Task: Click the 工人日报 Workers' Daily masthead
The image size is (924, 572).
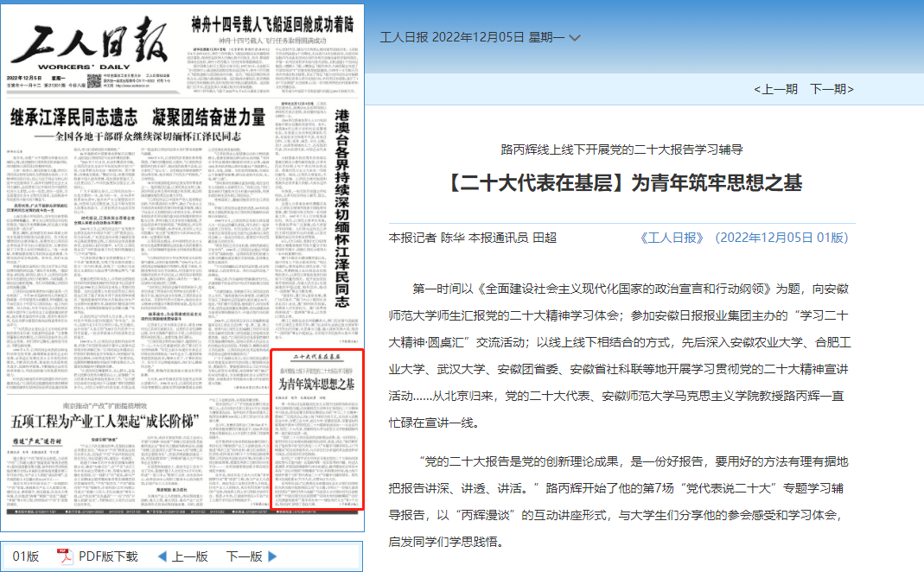Action: [88, 42]
